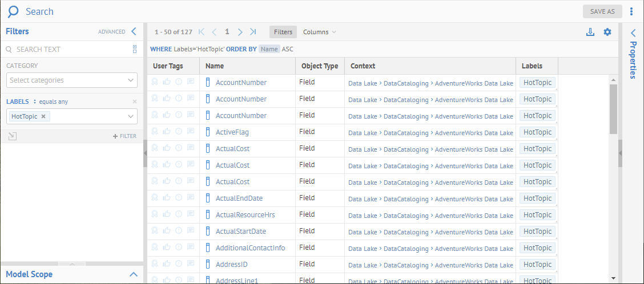Click the thumbs-up icon for ActiveFlag
This screenshot has width=644, height=284.
pyautogui.click(x=167, y=132)
